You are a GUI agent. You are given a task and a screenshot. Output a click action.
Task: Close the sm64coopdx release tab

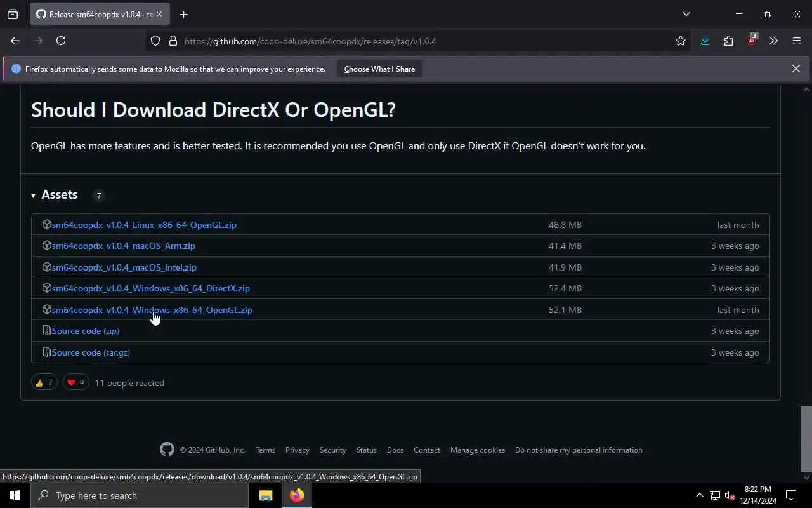(x=159, y=14)
